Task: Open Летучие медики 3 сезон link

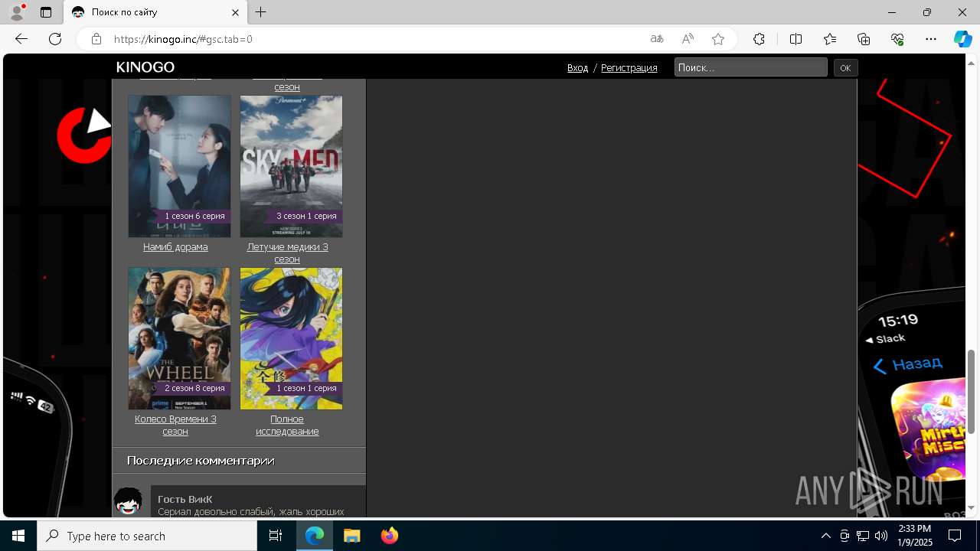Action: 287,253
